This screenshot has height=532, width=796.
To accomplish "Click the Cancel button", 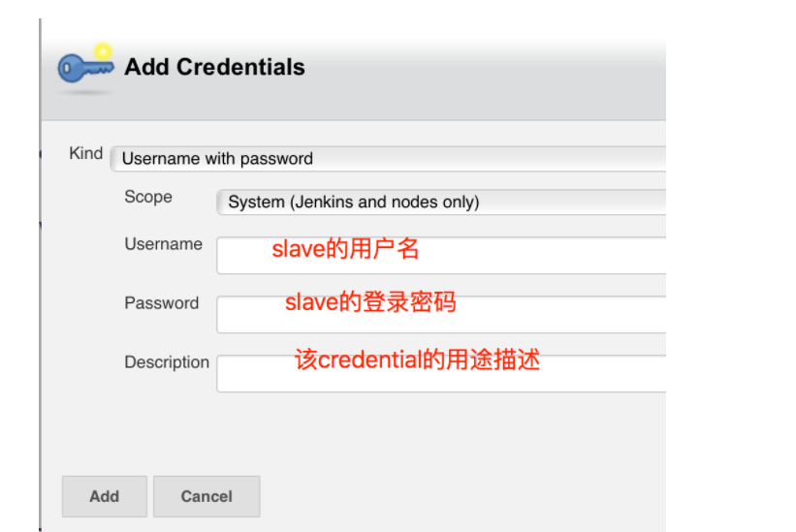I will coord(207,496).
